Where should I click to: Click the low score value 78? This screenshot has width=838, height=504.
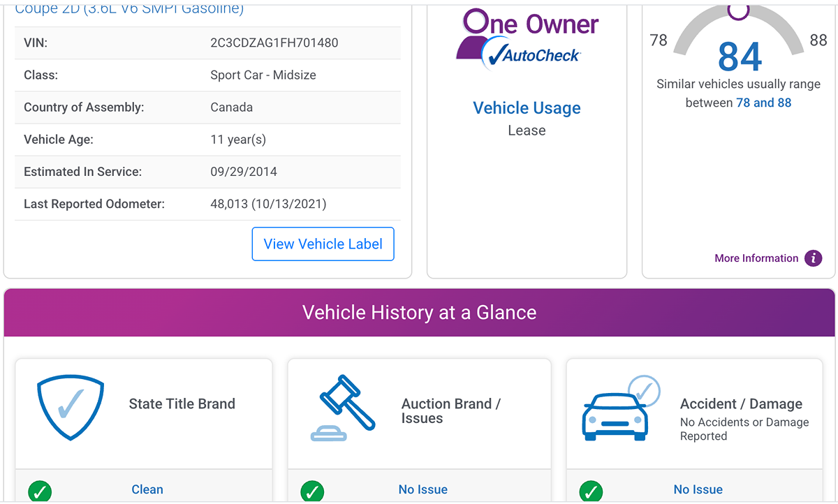[659, 40]
